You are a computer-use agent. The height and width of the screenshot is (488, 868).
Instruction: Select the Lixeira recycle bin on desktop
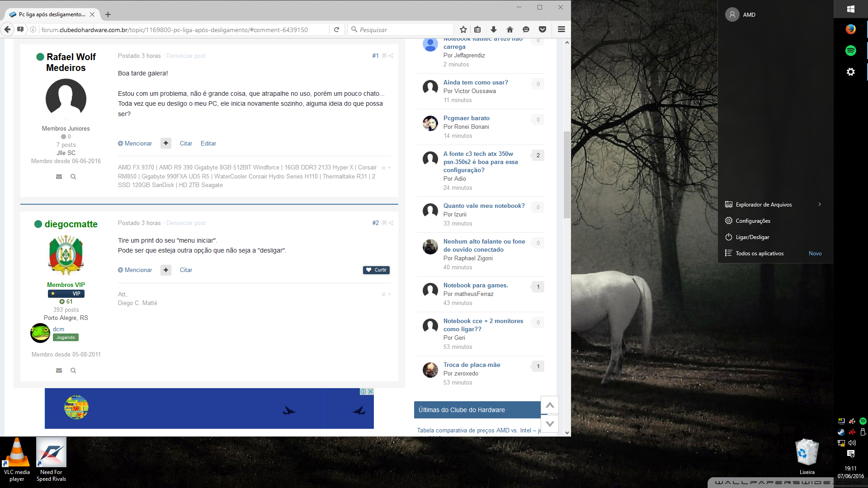click(x=807, y=456)
